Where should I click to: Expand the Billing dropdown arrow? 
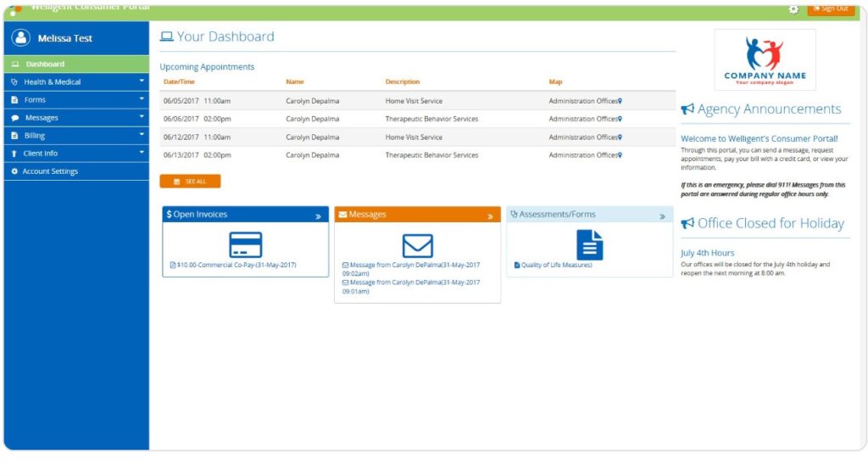pyautogui.click(x=142, y=134)
